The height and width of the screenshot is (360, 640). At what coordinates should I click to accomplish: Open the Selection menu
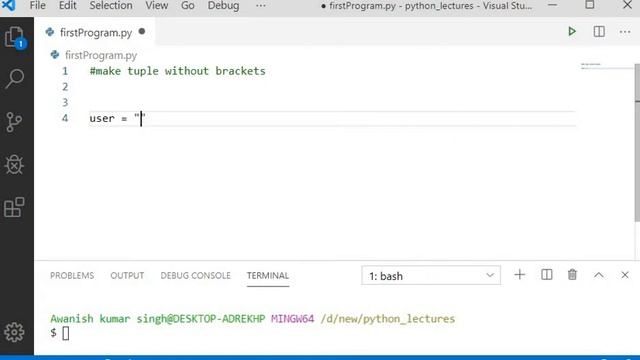[x=111, y=6]
